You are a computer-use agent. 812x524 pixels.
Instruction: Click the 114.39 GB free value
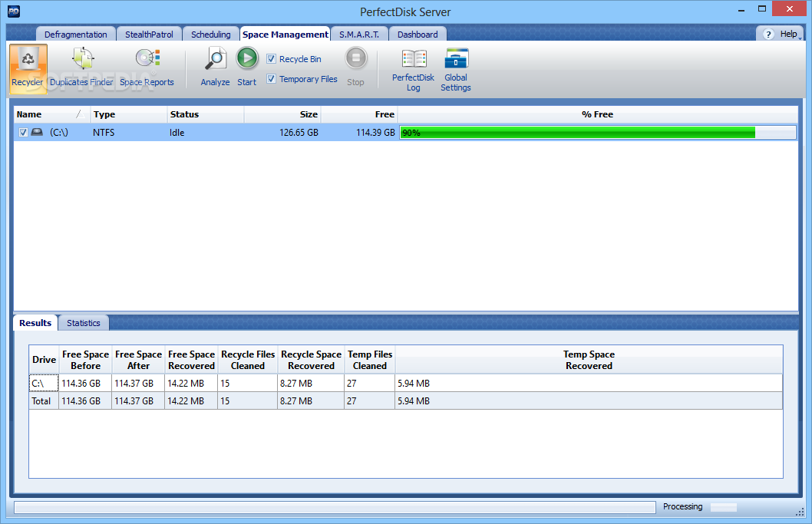point(375,133)
